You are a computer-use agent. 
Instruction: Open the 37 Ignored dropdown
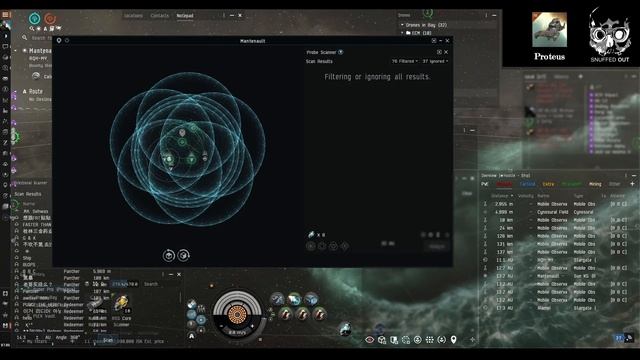coord(435,61)
